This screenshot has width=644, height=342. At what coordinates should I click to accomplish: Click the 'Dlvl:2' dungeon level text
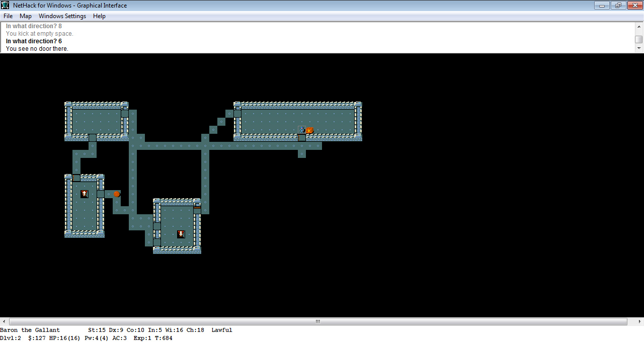click(x=11, y=338)
